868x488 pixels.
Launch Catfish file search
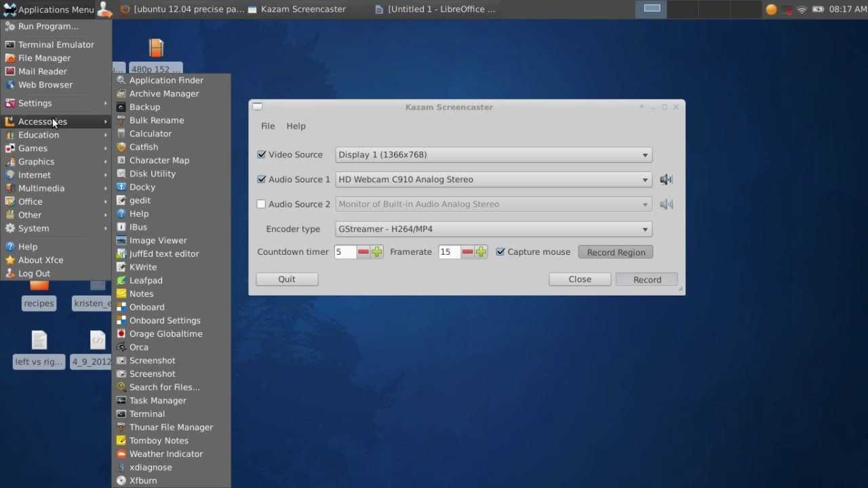(x=171, y=147)
